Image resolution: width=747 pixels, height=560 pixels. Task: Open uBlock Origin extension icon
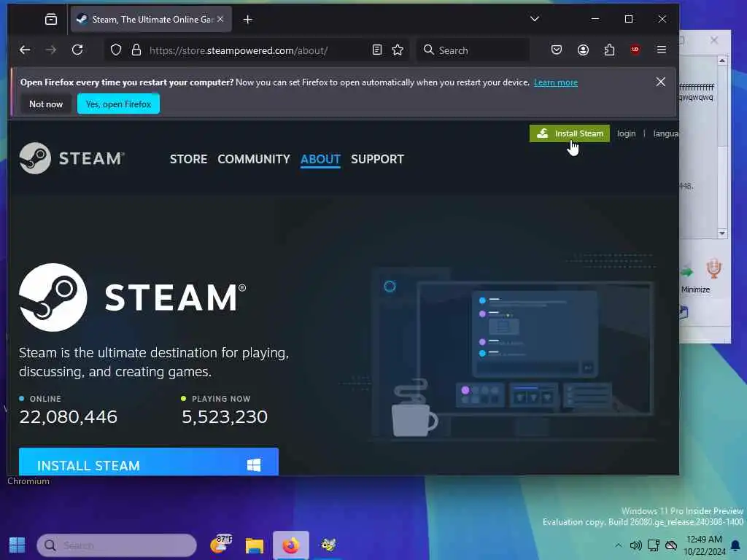coord(635,50)
